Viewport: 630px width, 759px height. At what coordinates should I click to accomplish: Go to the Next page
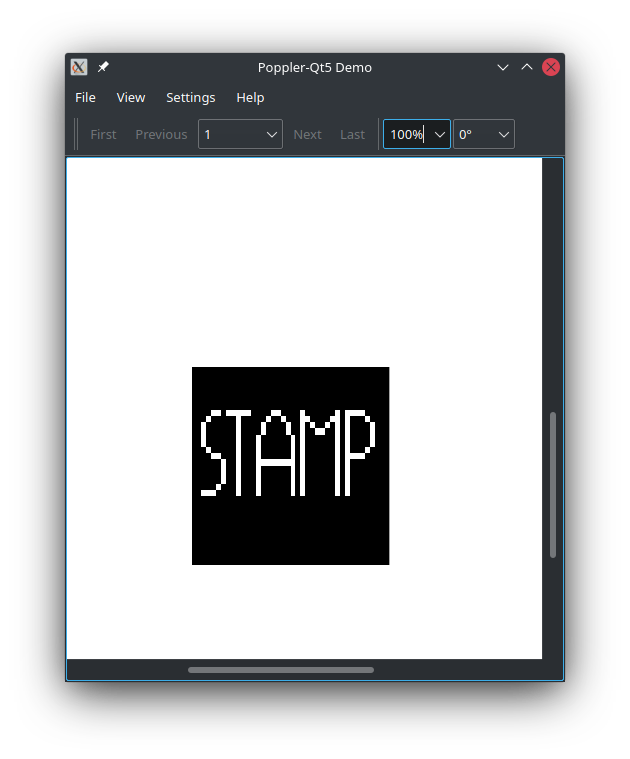(307, 134)
